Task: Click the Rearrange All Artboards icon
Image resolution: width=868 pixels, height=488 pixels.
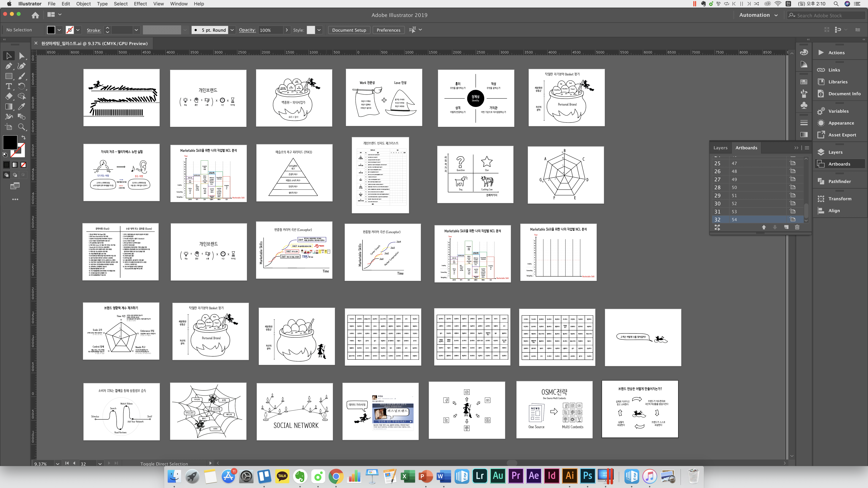Action: pos(717,228)
